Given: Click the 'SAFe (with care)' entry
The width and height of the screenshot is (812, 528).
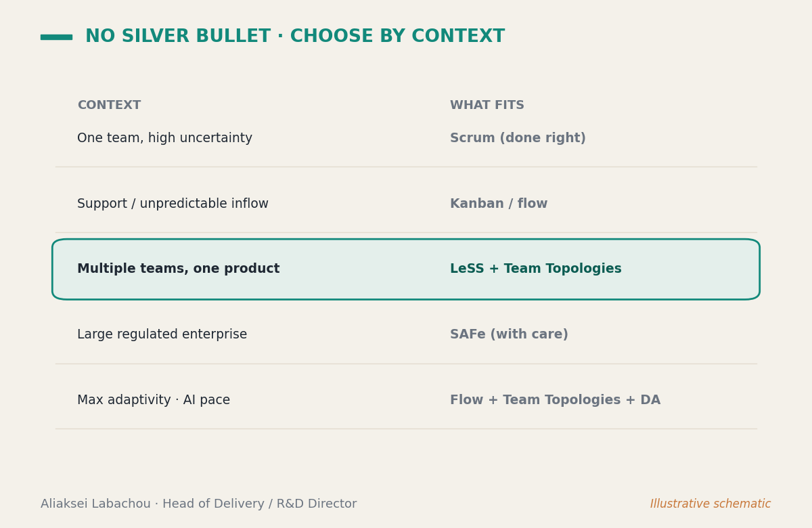Looking at the screenshot, I should click(x=509, y=334).
